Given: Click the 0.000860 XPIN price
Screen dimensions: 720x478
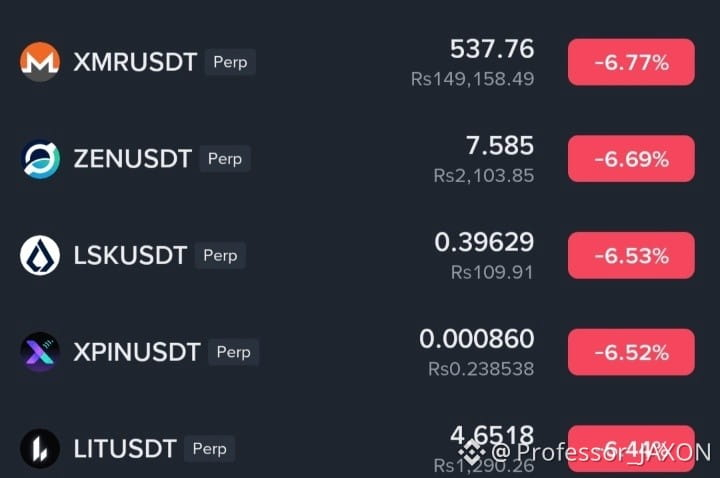Looking at the screenshot, I should pyautogui.click(x=477, y=339).
